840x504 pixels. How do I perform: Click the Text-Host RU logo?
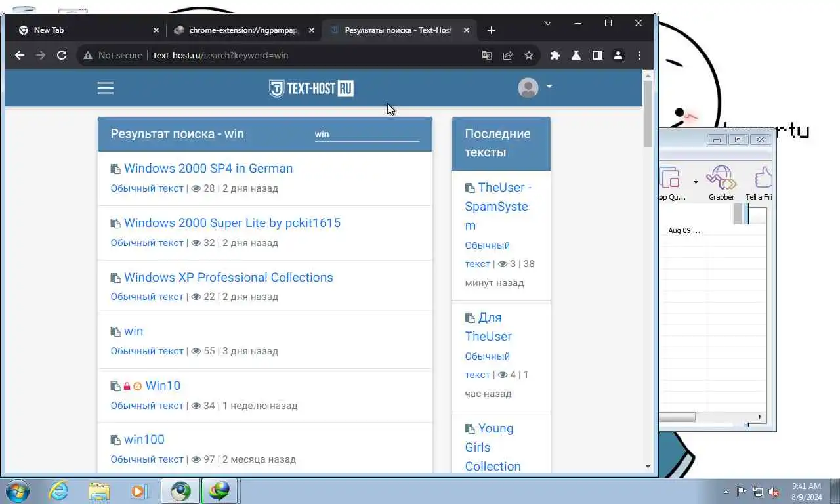point(312,89)
